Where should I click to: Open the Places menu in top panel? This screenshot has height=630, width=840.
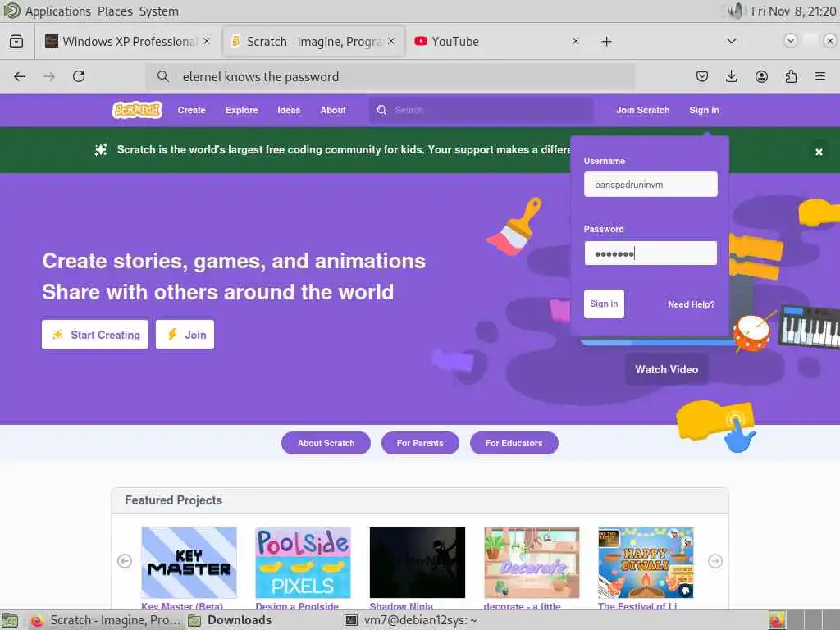[115, 11]
